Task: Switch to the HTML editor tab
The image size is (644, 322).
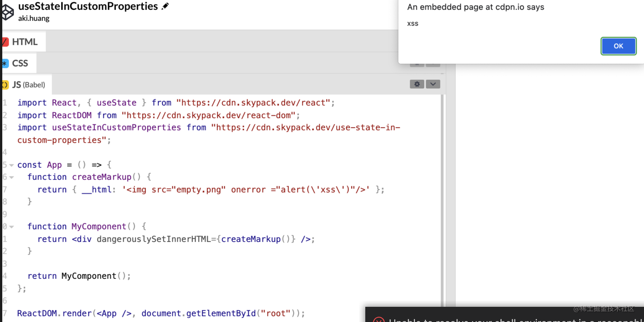Action: click(25, 42)
